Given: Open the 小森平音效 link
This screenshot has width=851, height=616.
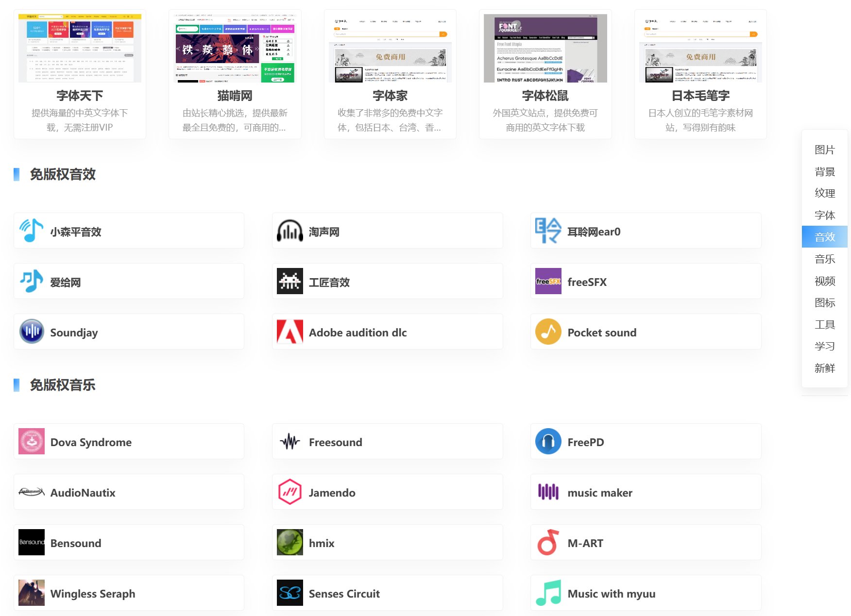Looking at the screenshot, I should pos(76,232).
